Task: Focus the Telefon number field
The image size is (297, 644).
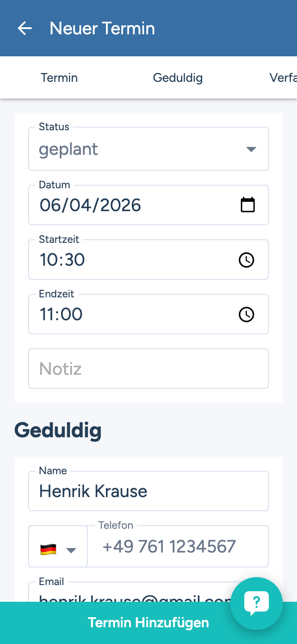Action: point(178,547)
